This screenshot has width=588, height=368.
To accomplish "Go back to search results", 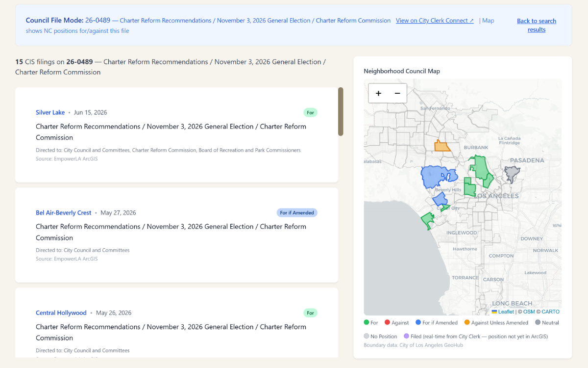I will click(x=537, y=25).
